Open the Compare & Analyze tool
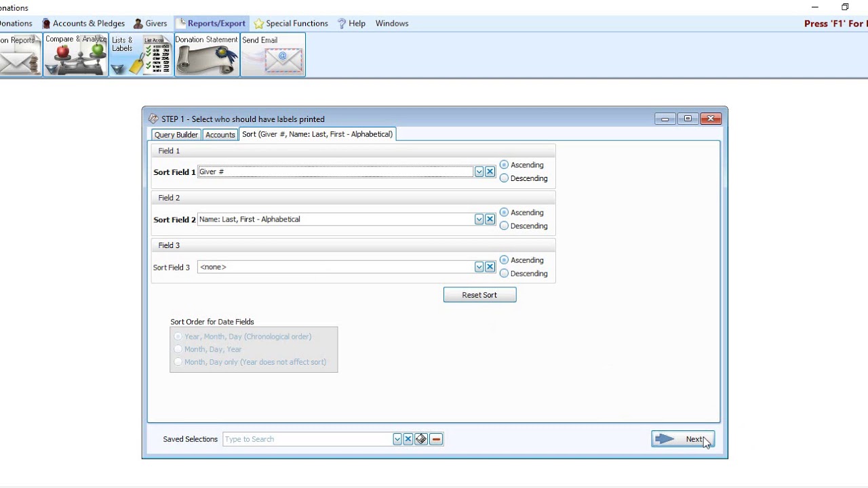 (75, 54)
